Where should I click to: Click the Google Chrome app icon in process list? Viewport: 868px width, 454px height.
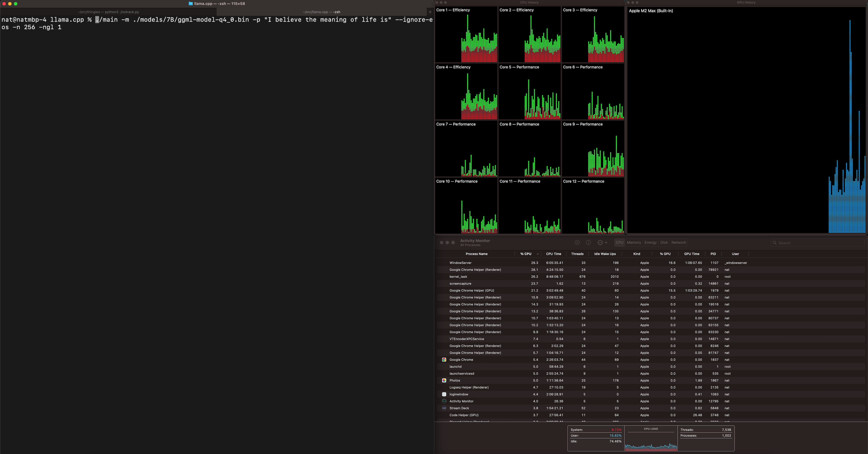pyautogui.click(x=444, y=360)
